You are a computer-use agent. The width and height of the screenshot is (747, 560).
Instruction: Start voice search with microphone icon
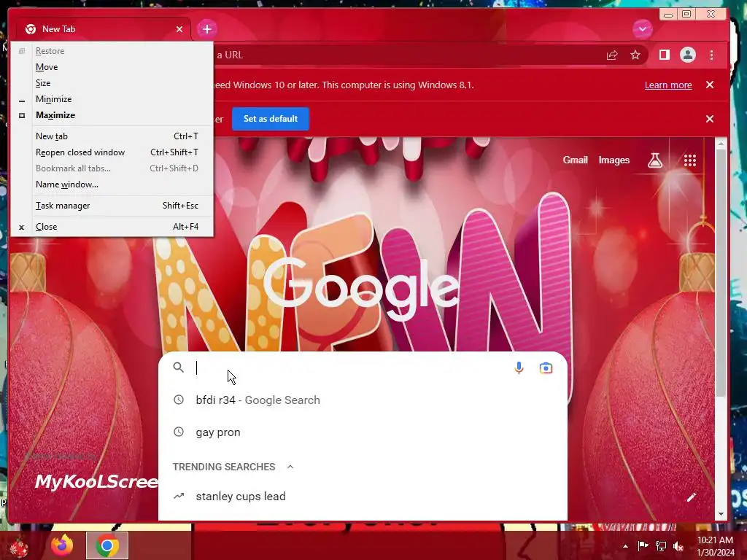pos(519,367)
